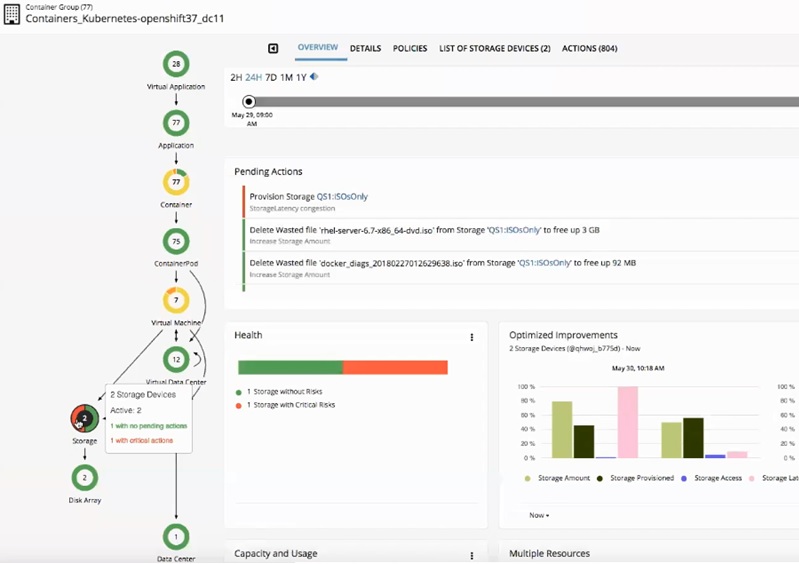This screenshot has width=799, height=564.
Task: Click orange segment of Health bar
Action: (395, 367)
